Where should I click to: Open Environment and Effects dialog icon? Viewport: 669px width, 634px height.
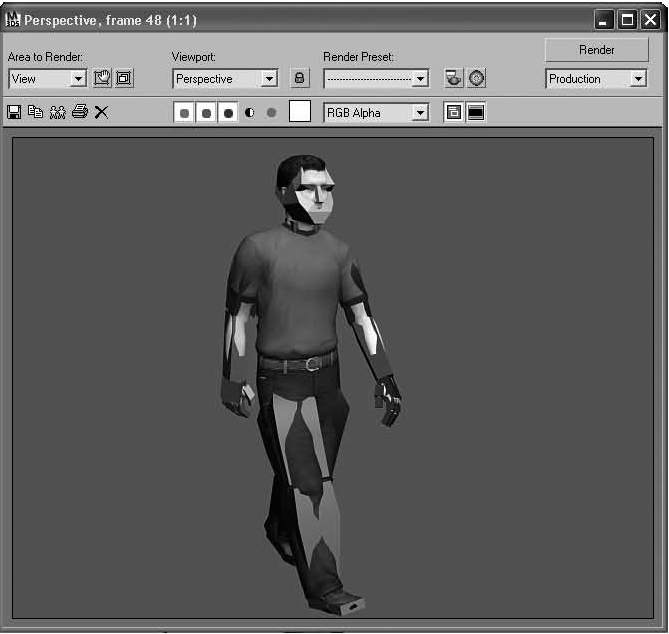[x=477, y=78]
